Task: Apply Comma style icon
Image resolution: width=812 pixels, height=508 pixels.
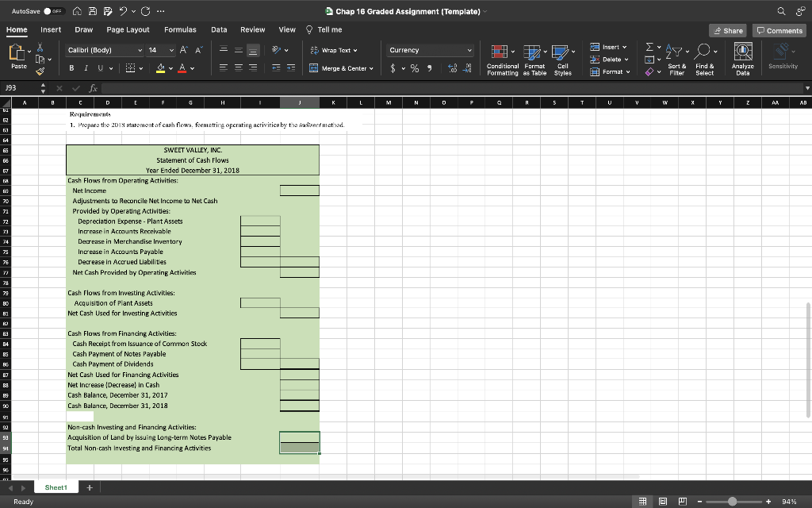Action: tap(429, 68)
